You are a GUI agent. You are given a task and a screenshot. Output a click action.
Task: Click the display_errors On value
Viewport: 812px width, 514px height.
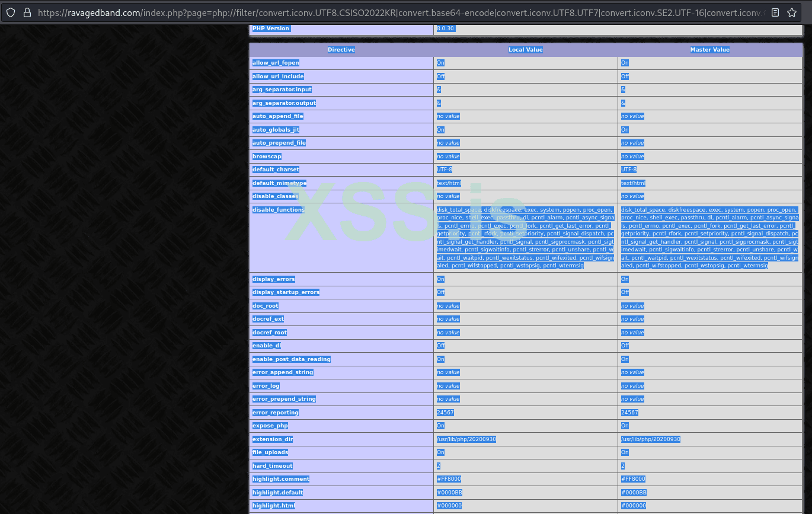[440, 279]
